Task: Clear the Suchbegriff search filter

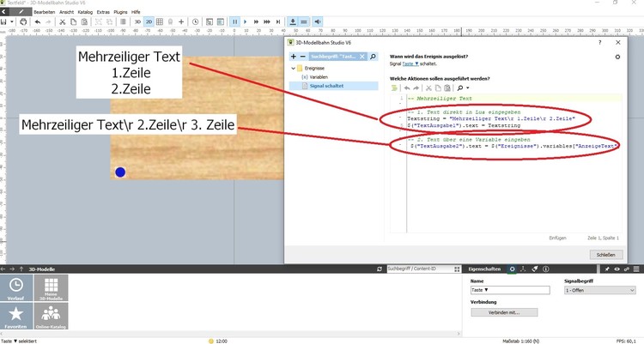Action: 362,57
